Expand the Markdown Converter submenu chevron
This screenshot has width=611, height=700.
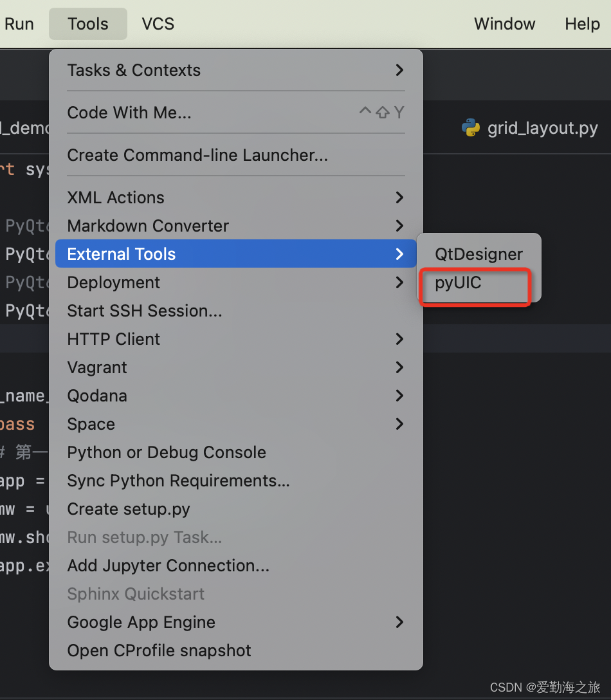tap(399, 226)
